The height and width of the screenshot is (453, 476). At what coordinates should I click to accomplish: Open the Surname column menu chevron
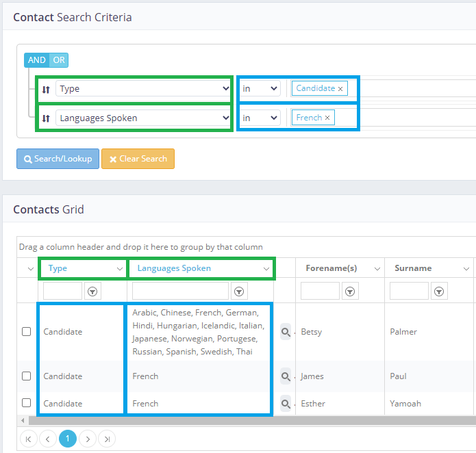point(466,269)
